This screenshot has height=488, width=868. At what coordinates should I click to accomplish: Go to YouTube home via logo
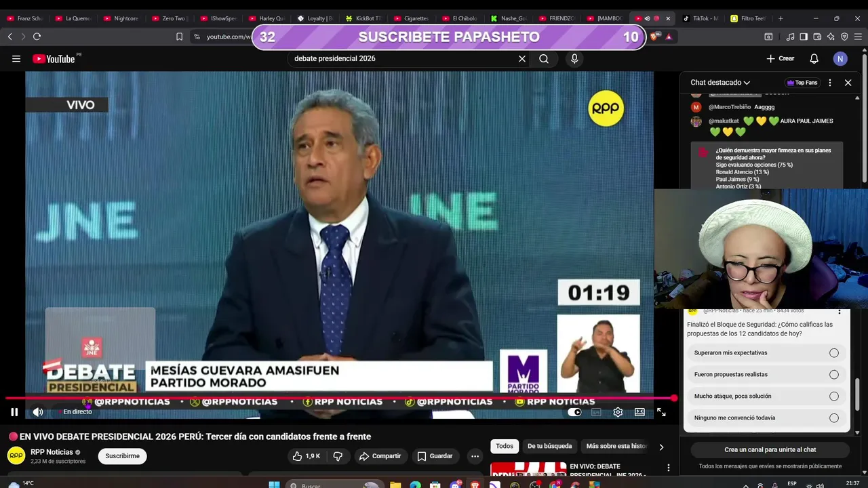[54, 59]
